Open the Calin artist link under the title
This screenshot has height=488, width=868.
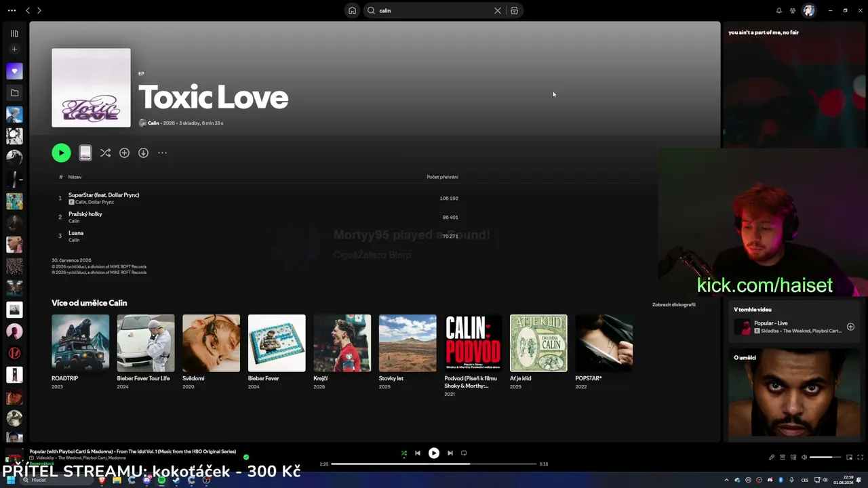point(153,123)
